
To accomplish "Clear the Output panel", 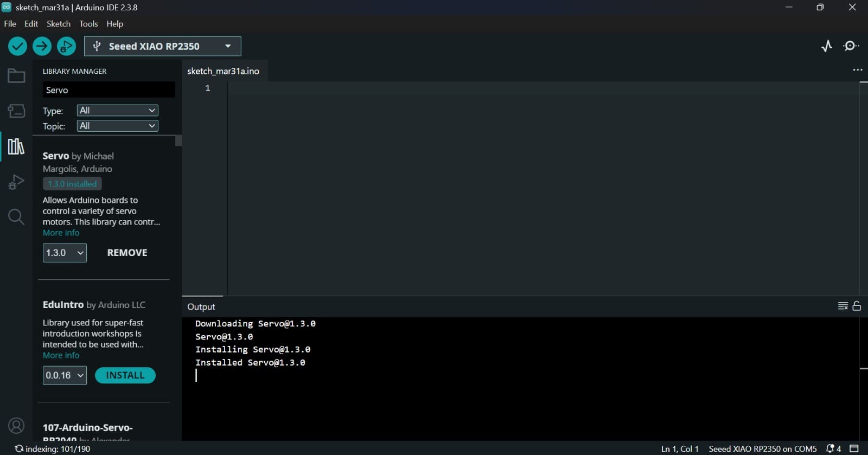I will [x=843, y=306].
